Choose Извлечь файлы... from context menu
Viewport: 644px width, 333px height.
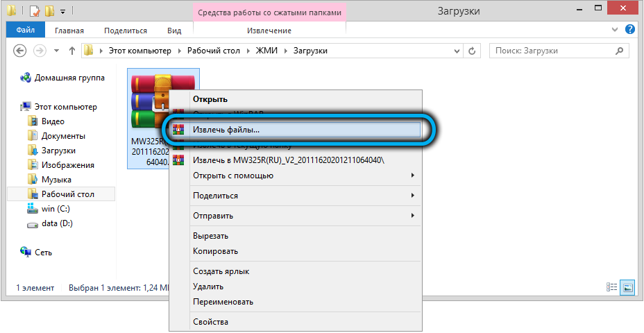[226, 130]
